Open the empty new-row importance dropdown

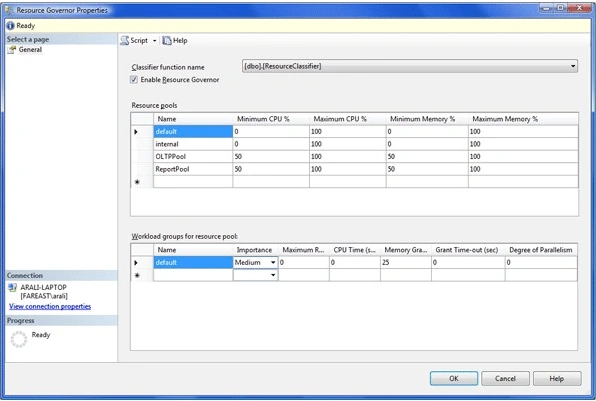(273, 275)
